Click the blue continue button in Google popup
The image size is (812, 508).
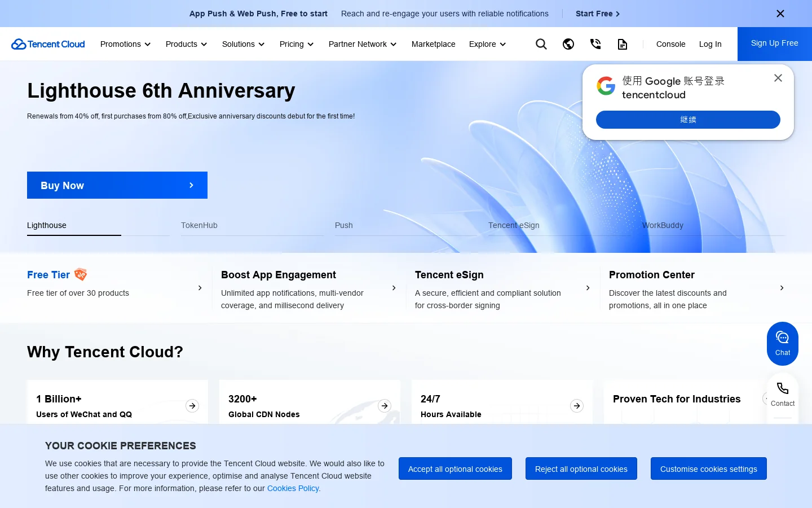tap(688, 120)
